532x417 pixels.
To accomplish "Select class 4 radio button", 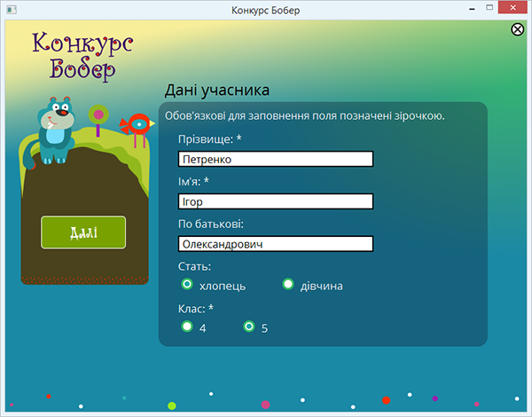I will 187,327.
